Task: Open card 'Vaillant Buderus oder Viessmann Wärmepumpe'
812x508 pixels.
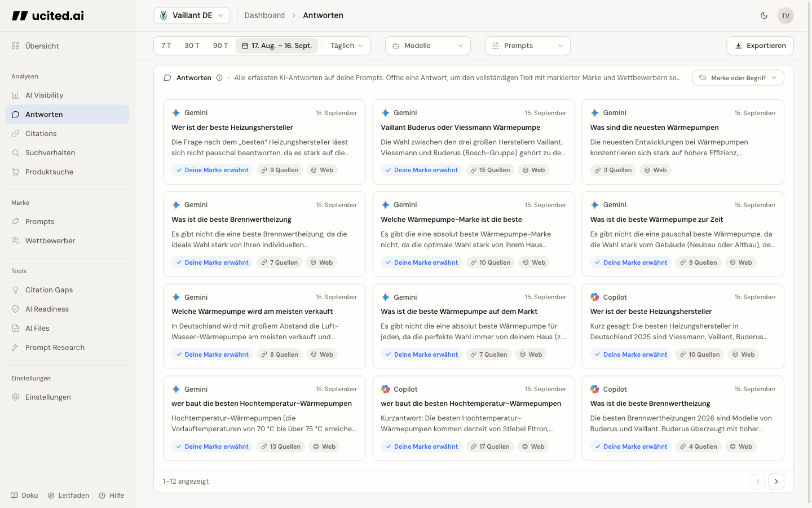Action: [474, 142]
